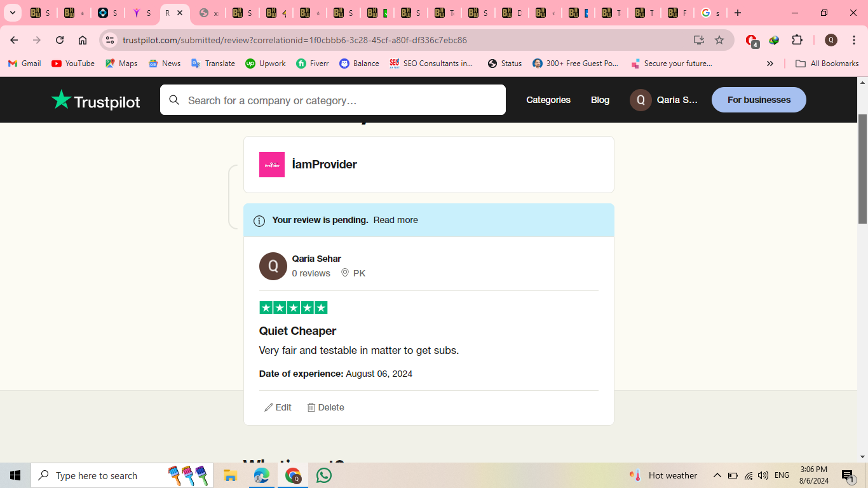Open Microsoft Edge from the taskbar

tap(261, 475)
